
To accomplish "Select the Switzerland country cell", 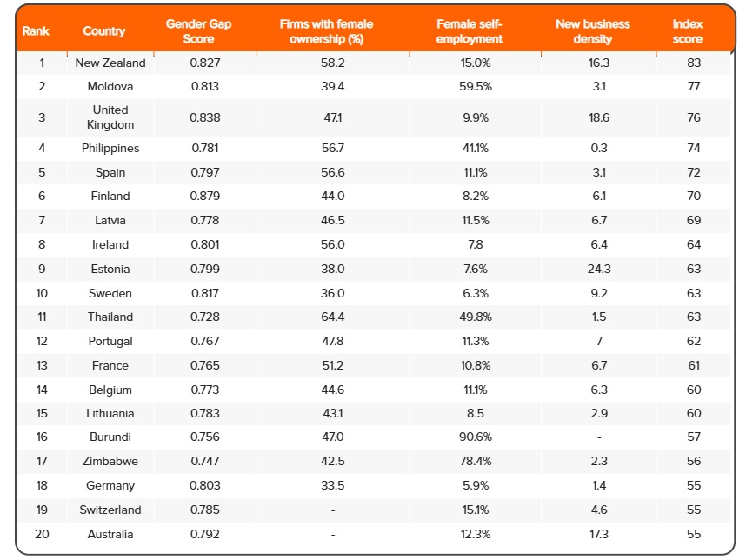I will click(110, 510).
